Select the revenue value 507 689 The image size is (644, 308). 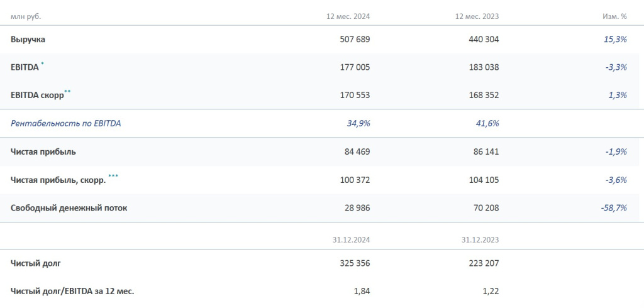tap(354, 39)
